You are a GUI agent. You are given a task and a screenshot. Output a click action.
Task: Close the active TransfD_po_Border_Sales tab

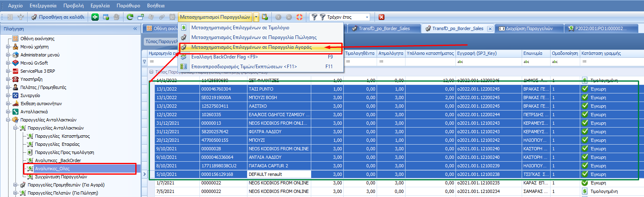[490, 29]
